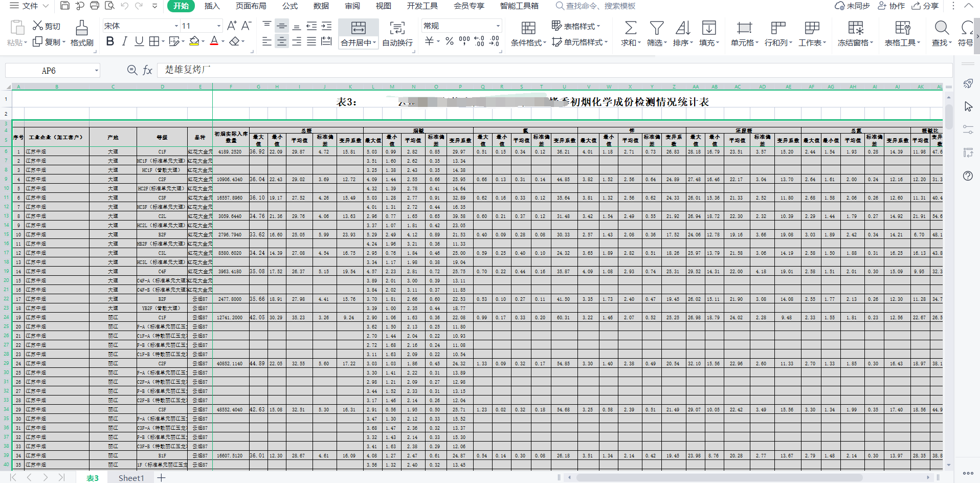Viewport: 980px width, 483px height.
Task: Click the selection pointer sidebar icon
Action: point(968,106)
